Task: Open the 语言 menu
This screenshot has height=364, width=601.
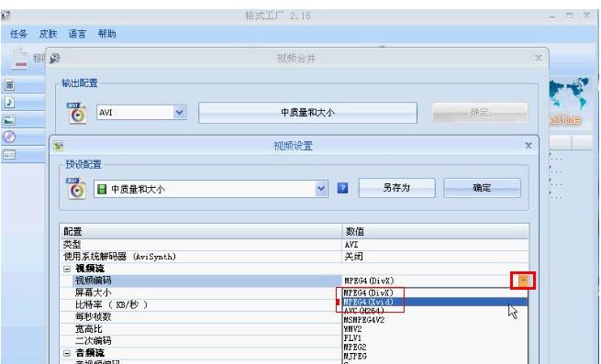Action: [x=77, y=34]
